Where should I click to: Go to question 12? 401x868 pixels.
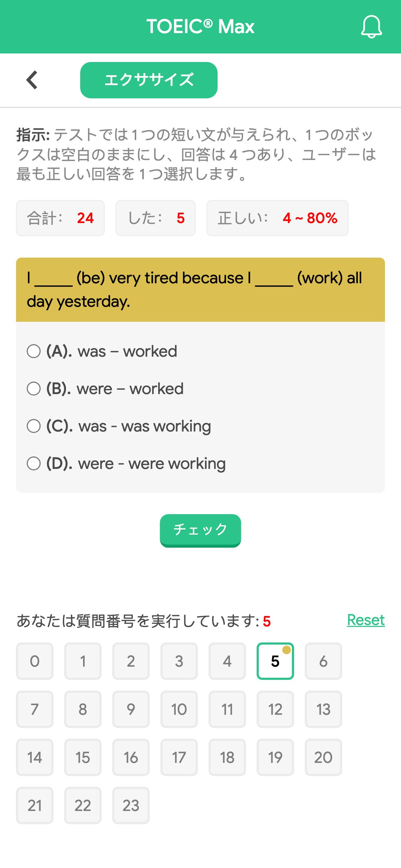[275, 709]
